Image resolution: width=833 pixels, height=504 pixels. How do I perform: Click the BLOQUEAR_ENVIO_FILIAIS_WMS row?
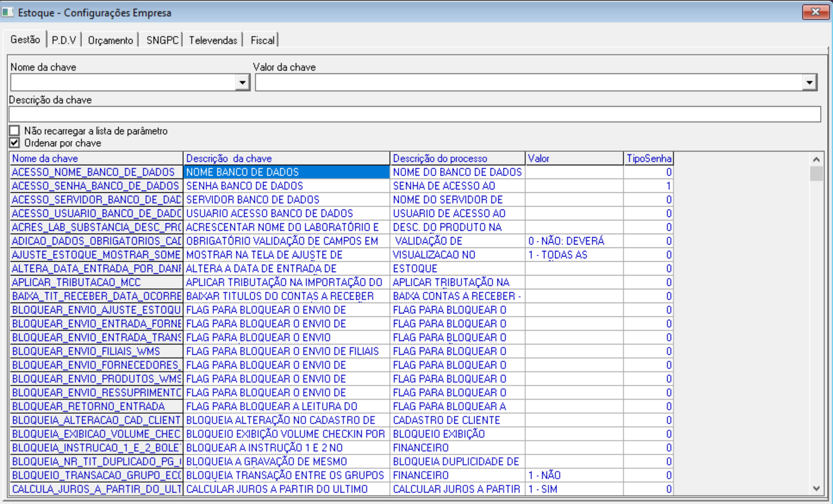click(341, 351)
